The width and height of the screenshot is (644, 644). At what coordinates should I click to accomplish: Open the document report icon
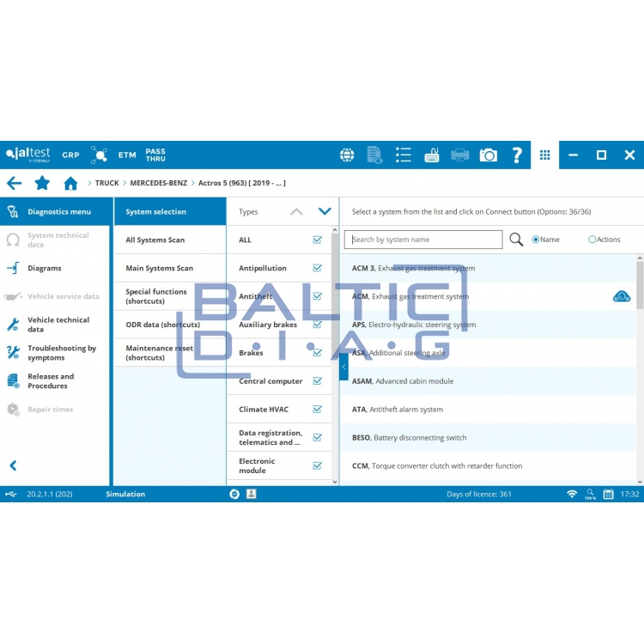tap(374, 155)
